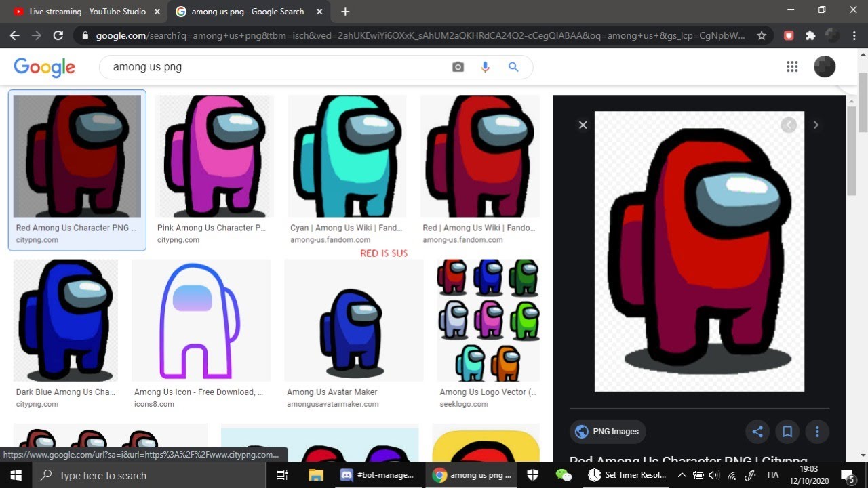Open volume control in system tray

715,475
